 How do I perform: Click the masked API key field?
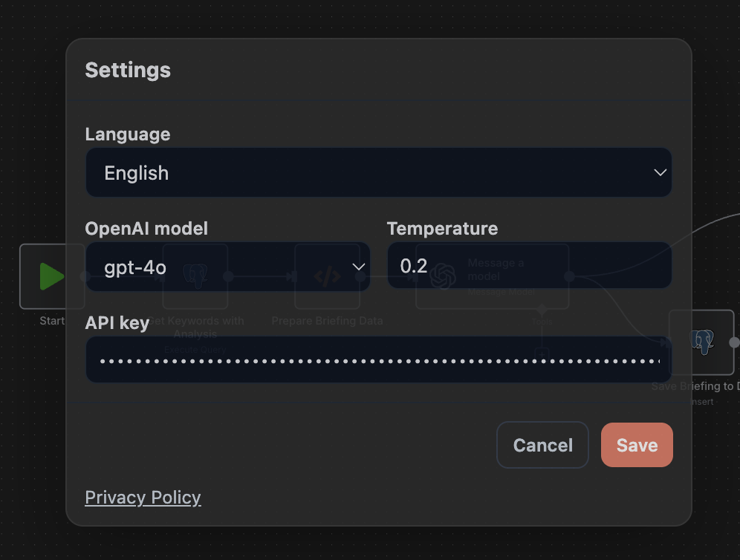click(378, 359)
